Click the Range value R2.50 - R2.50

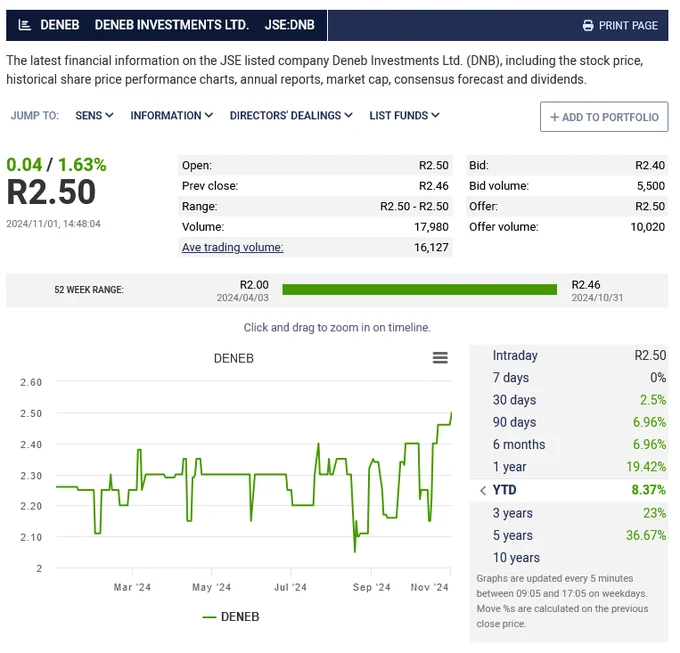414,206
